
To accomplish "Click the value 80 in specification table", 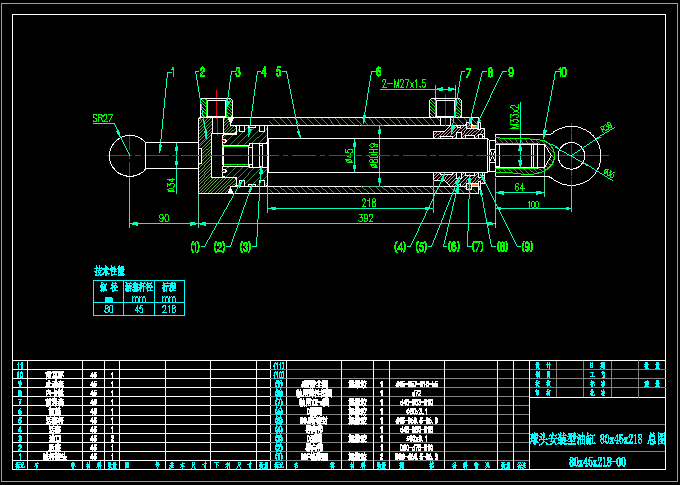I will (x=108, y=309).
